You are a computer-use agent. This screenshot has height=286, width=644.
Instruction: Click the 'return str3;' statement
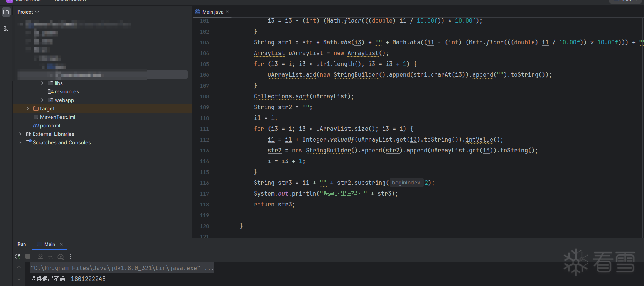pyautogui.click(x=274, y=205)
